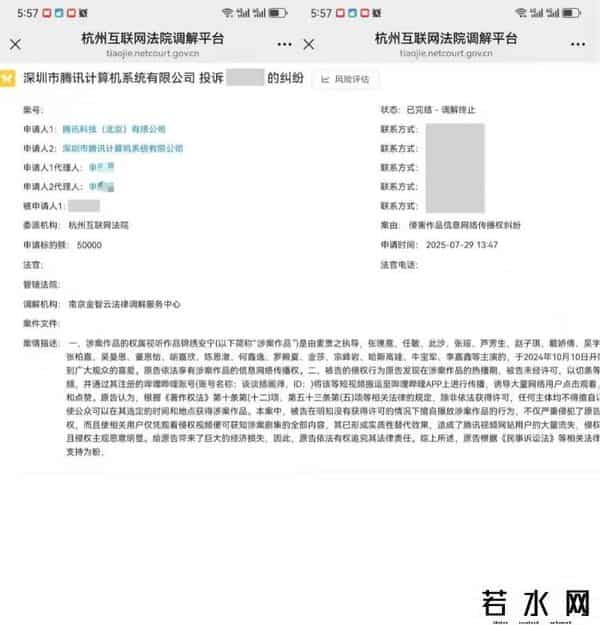
Task: Tap the last paragraph line 支持为盼
Action: coord(85,452)
